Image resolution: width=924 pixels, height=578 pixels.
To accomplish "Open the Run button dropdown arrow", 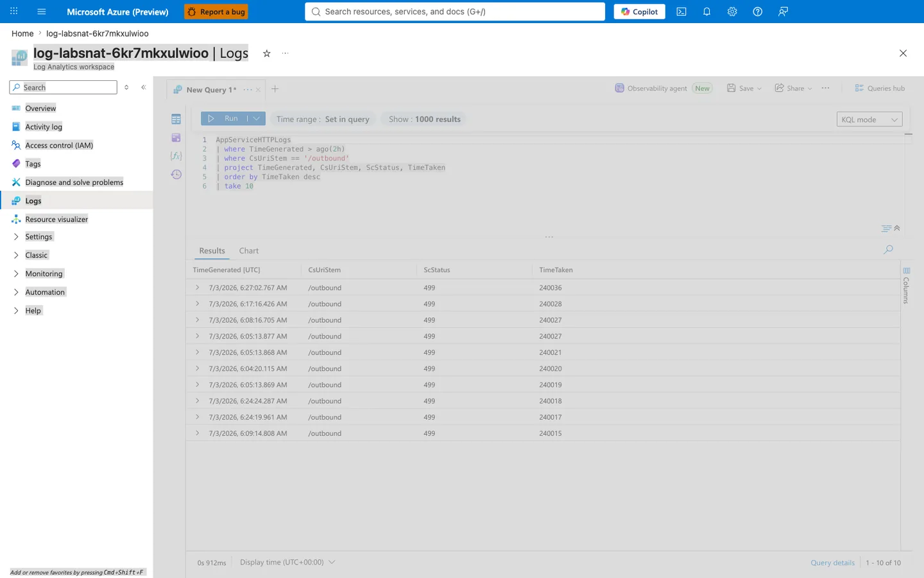I will 257,119.
